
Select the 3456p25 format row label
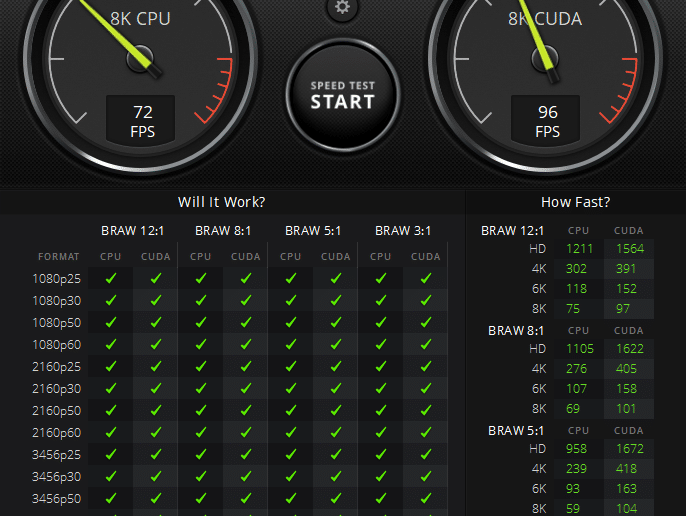(x=56, y=455)
